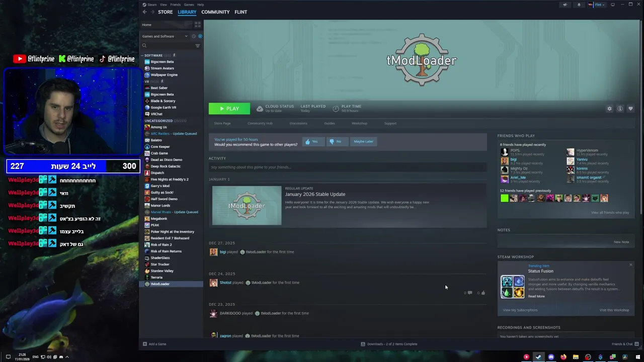This screenshot has width=644, height=362.
Task: Open the Workshop link
Action: (359, 123)
